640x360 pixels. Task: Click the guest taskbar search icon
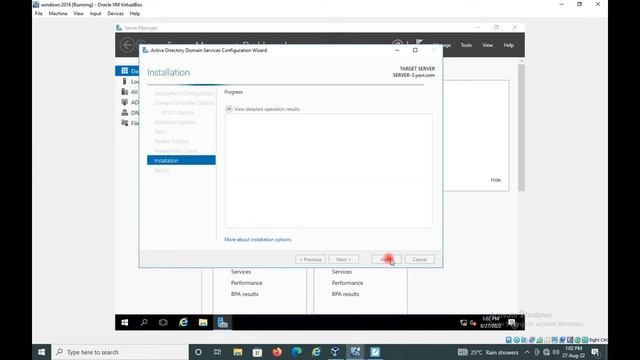pos(144,322)
